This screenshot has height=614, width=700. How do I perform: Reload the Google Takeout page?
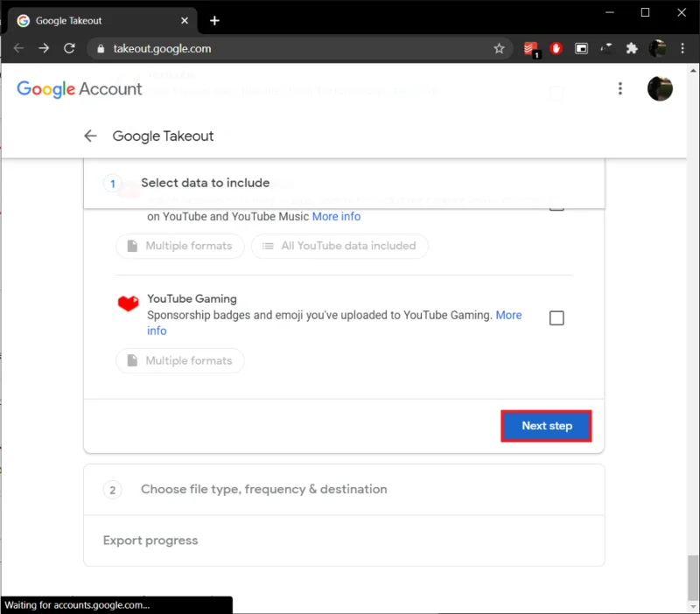(x=69, y=48)
